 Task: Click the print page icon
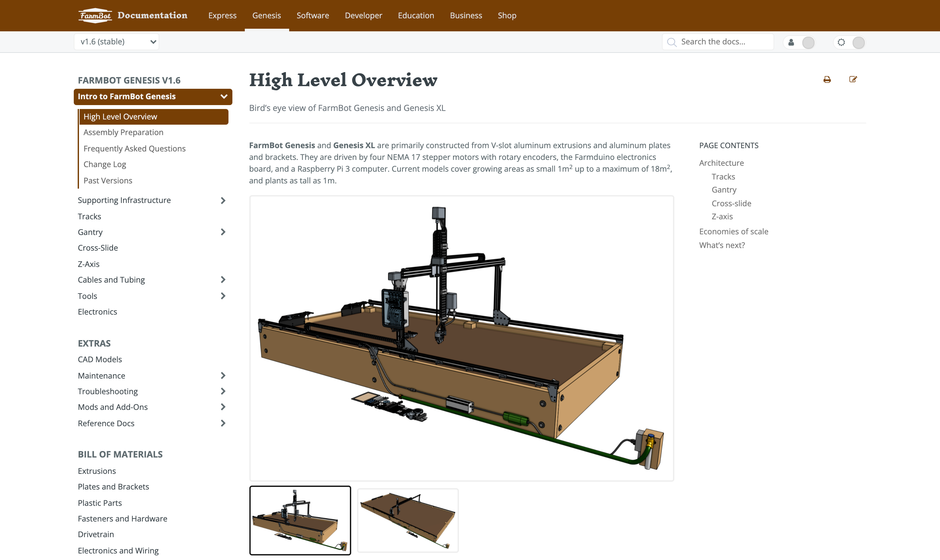(x=827, y=79)
